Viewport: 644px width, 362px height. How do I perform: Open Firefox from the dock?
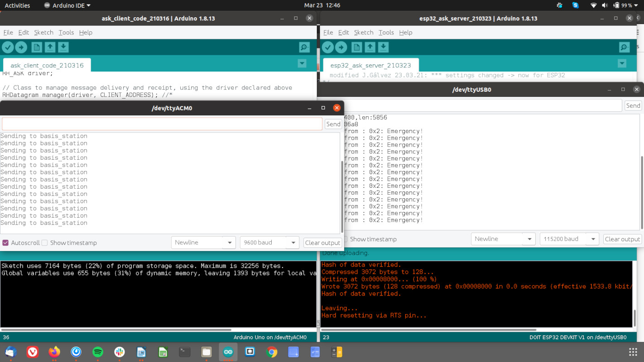(54, 352)
